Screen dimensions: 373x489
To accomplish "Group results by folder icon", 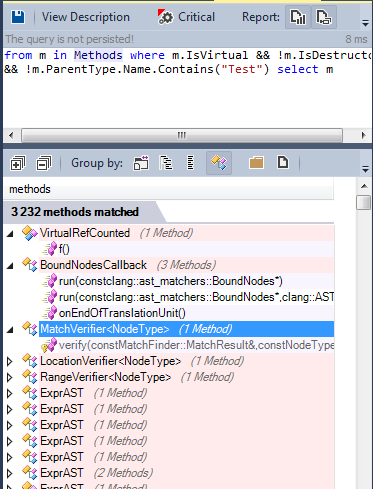I will pos(256,163).
